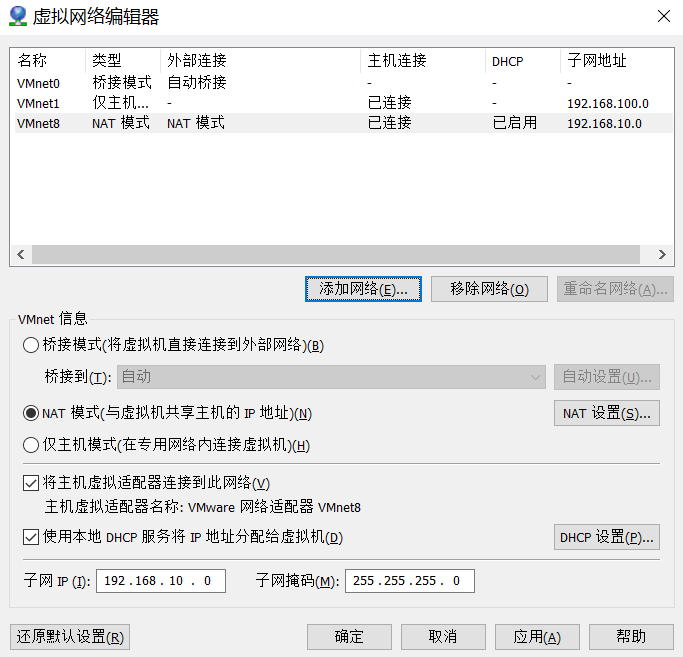Click the scrollbar left arrow
This screenshot has width=683, height=657.
tap(20, 254)
